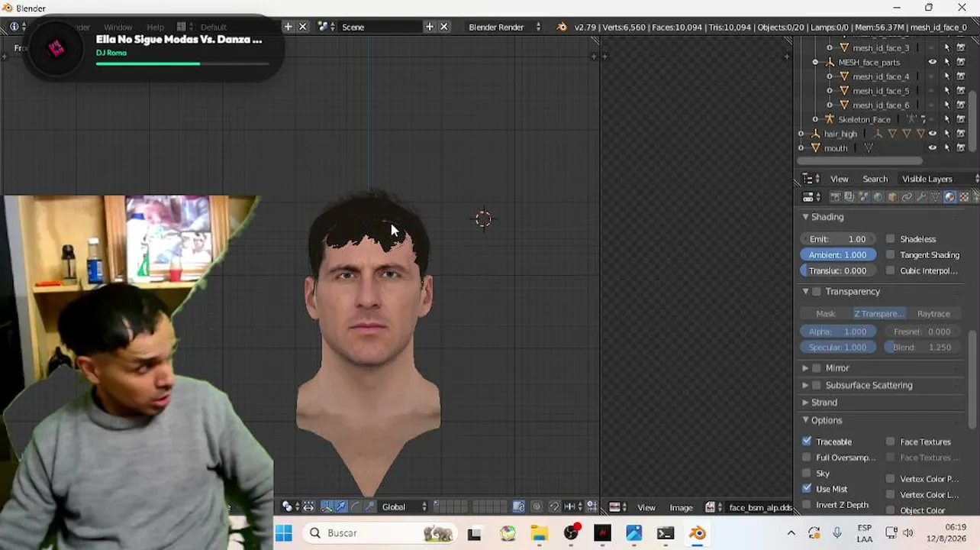This screenshot has width=980, height=550.
Task: Click the Specular alpha slider
Action: click(x=838, y=348)
